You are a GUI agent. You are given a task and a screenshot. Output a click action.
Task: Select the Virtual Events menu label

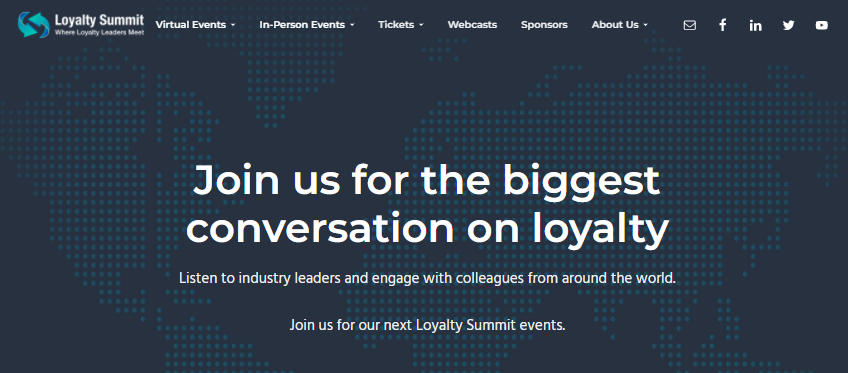191,25
